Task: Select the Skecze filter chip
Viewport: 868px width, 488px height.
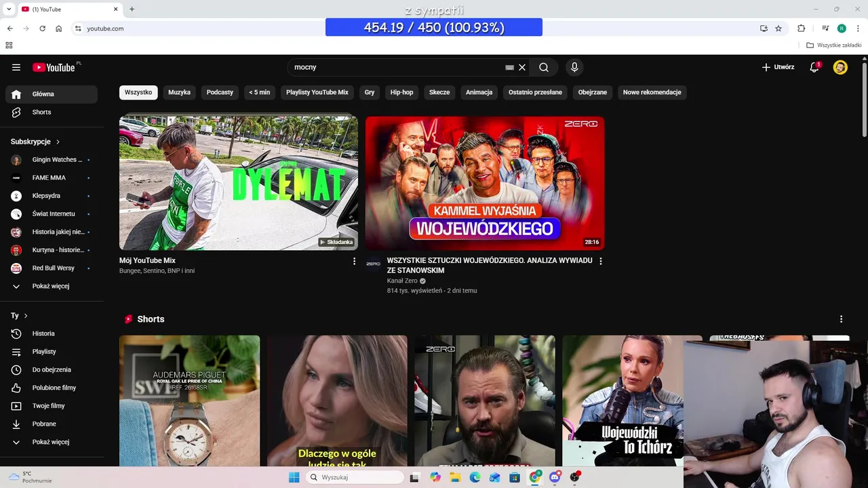Action: click(x=439, y=92)
